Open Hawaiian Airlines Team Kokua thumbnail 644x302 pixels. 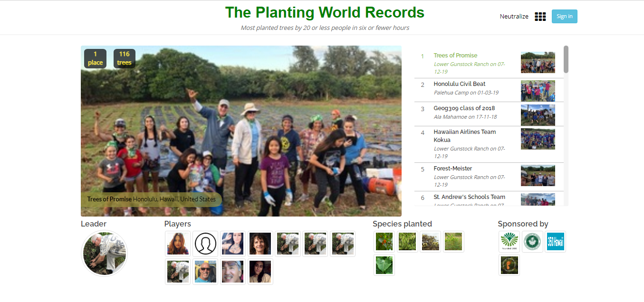pos(538,139)
